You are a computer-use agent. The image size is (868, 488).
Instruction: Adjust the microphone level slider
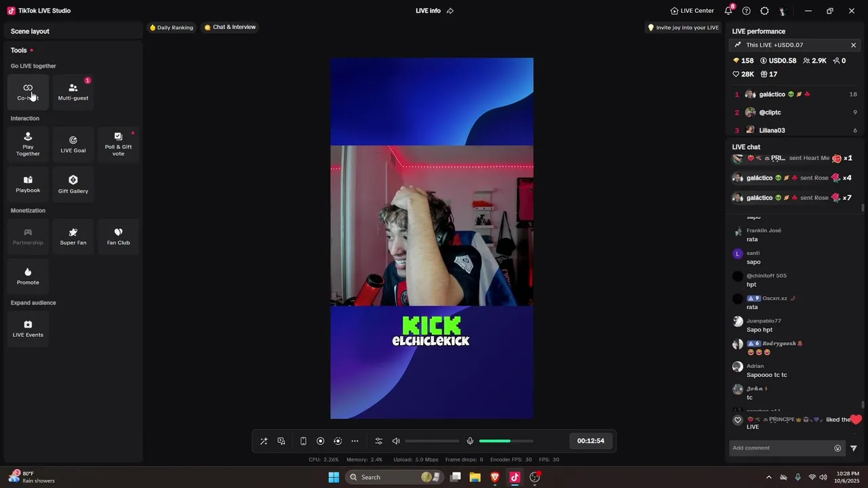click(x=506, y=441)
